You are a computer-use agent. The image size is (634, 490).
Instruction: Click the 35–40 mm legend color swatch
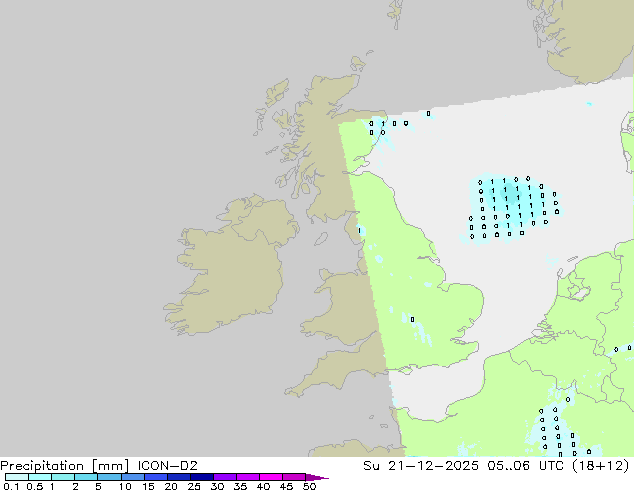click(x=248, y=477)
